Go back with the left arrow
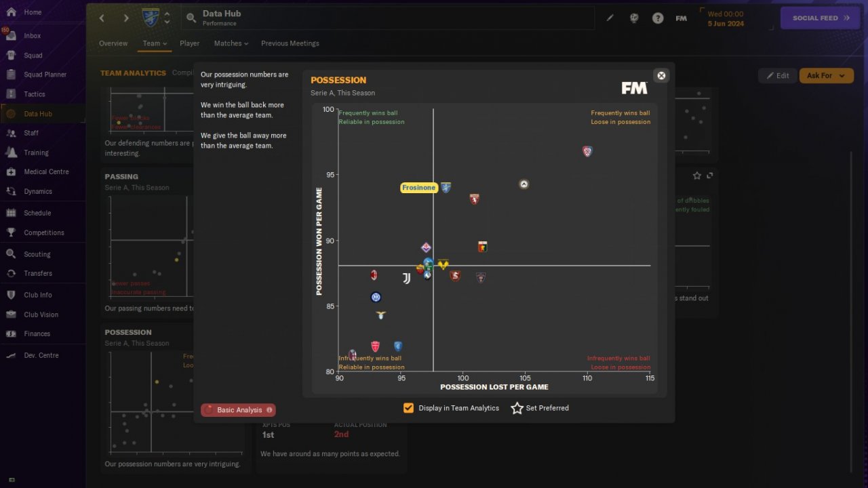This screenshot has height=488, width=868. 102,18
